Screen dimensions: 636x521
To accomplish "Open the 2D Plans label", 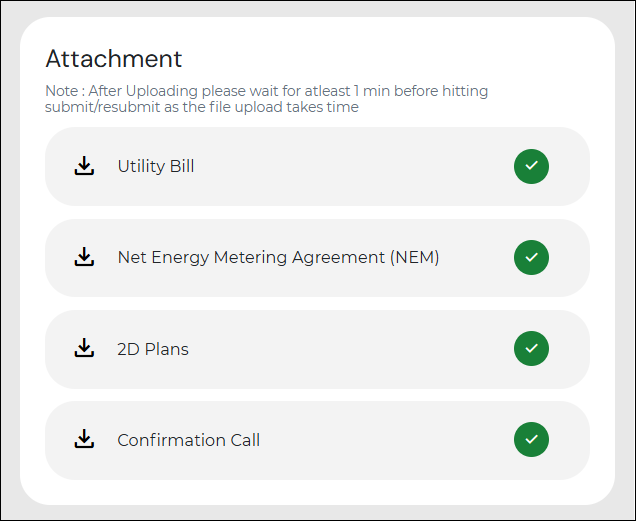I will point(153,349).
